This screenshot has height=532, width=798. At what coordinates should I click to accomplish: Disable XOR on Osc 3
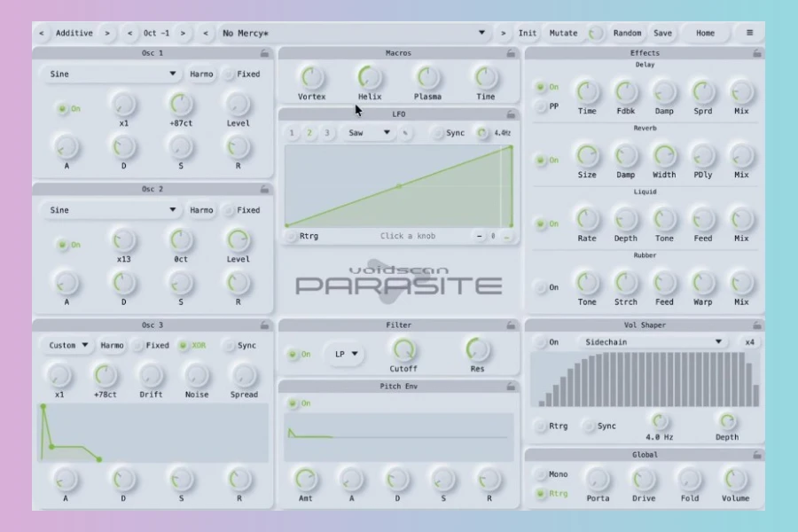184,345
